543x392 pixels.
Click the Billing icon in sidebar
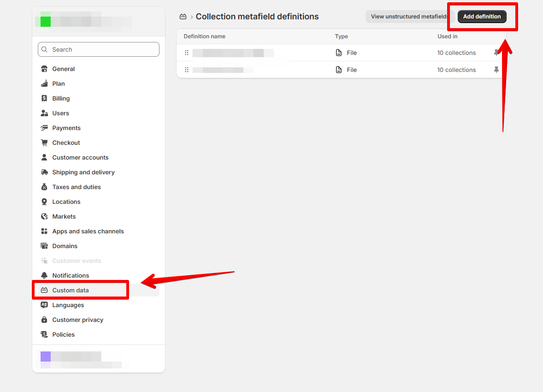[x=44, y=99]
